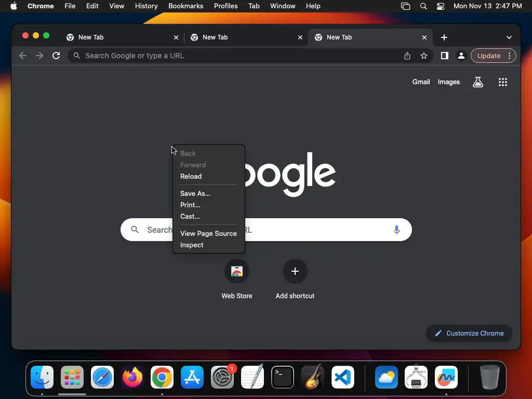
Task: Select Cast... from the context menu
Action: [209, 217]
